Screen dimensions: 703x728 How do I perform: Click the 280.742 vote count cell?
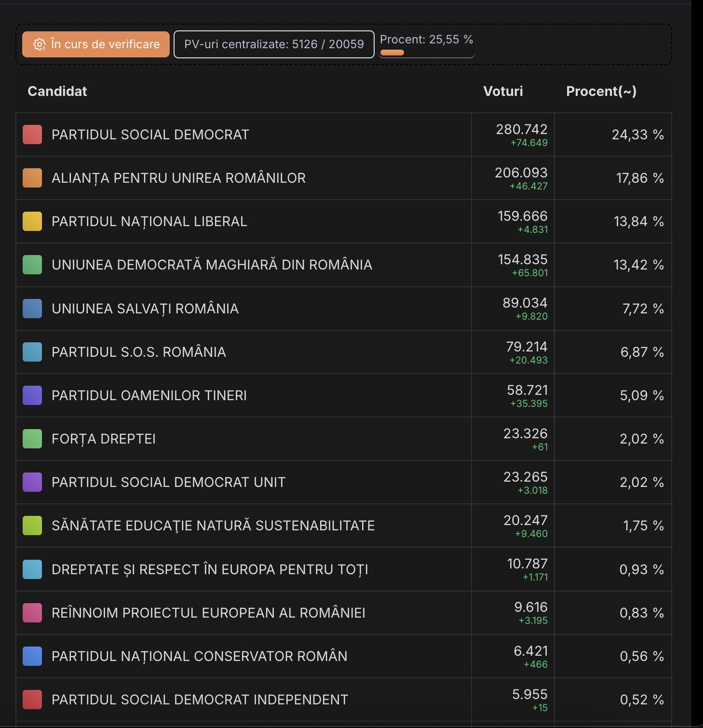coord(521,130)
